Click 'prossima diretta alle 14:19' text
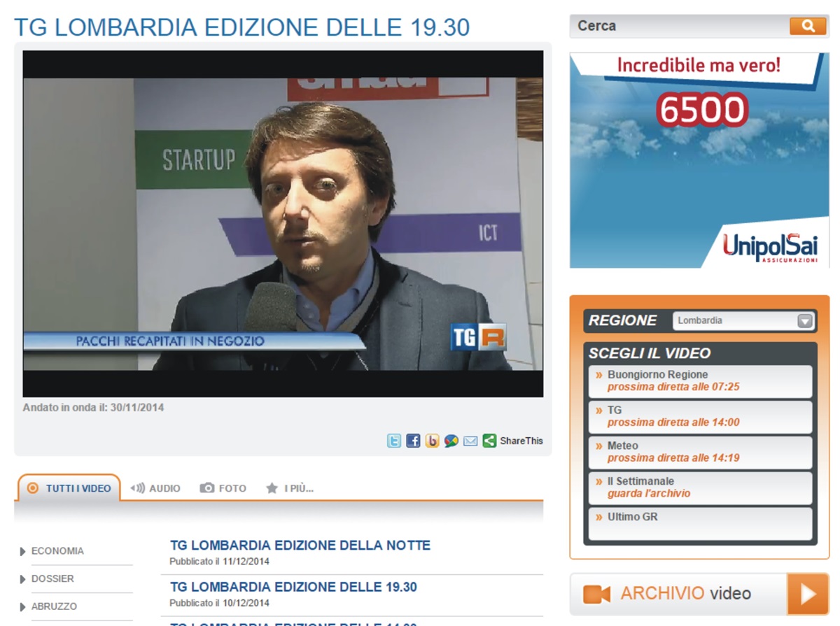 [x=673, y=458]
